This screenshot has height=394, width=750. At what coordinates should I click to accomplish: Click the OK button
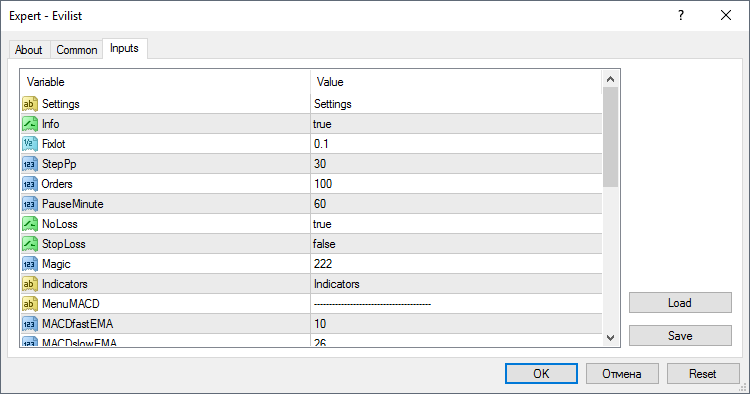(541, 373)
